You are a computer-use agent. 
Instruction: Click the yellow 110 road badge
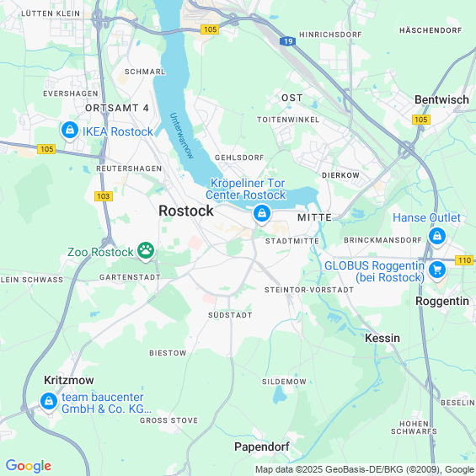pos(464,260)
